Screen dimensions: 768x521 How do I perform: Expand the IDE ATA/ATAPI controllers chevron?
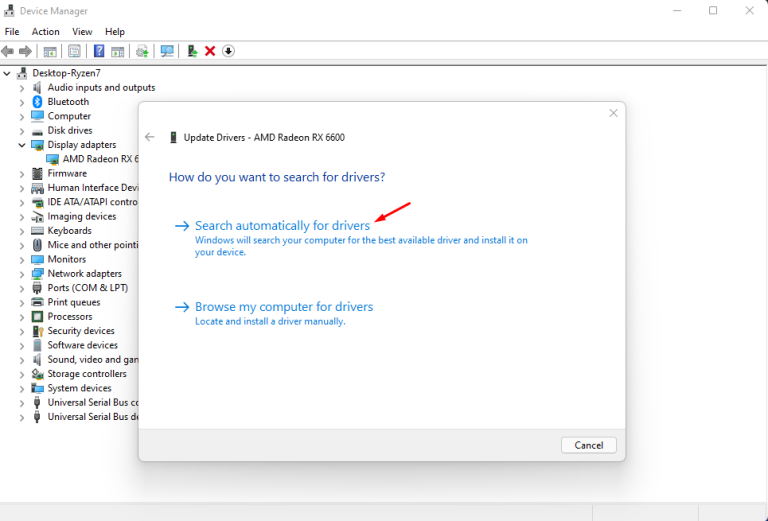point(22,202)
